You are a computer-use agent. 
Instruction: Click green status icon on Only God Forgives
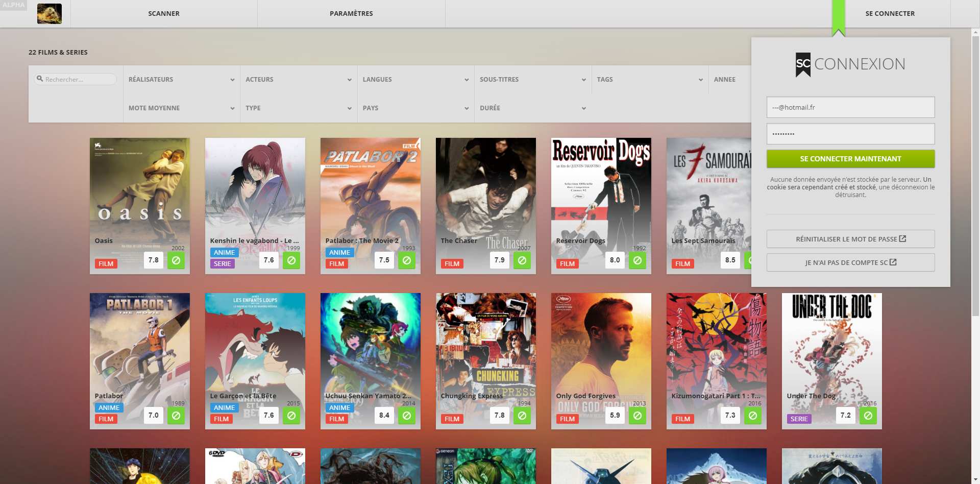coord(638,416)
